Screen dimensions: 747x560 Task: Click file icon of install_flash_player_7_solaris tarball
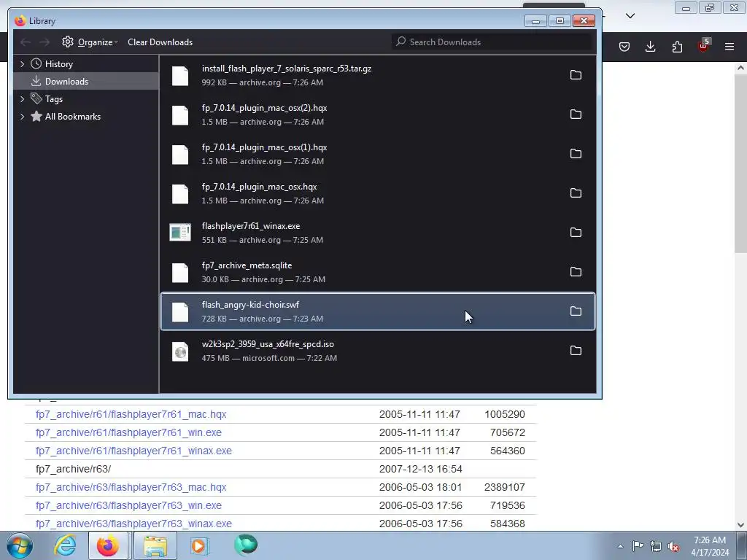tap(180, 76)
